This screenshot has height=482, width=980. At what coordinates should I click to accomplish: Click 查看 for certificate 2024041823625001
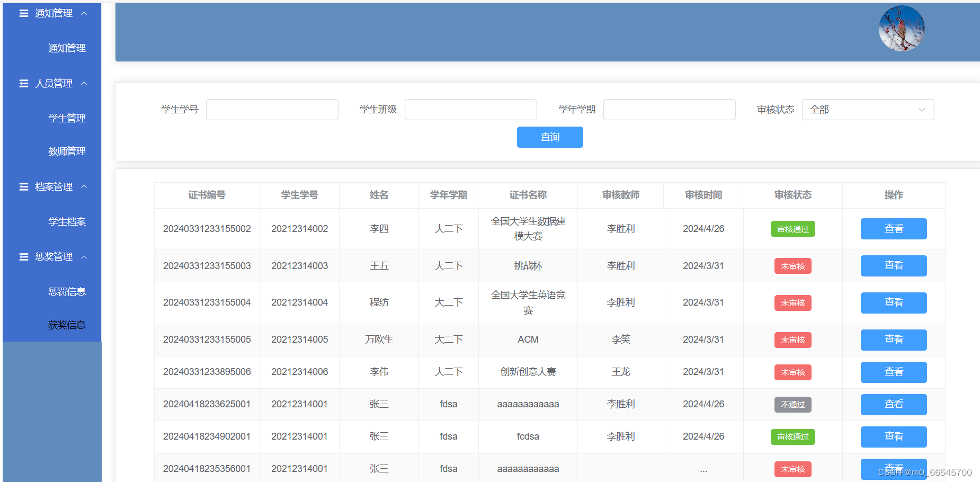894,405
